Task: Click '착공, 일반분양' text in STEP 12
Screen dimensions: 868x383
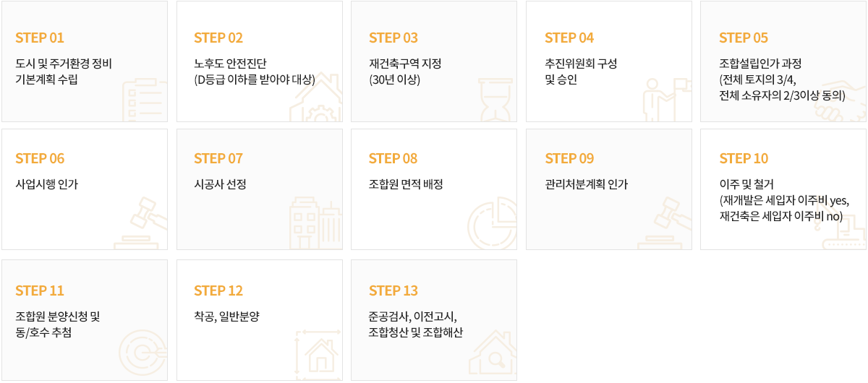Action: (x=227, y=316)
